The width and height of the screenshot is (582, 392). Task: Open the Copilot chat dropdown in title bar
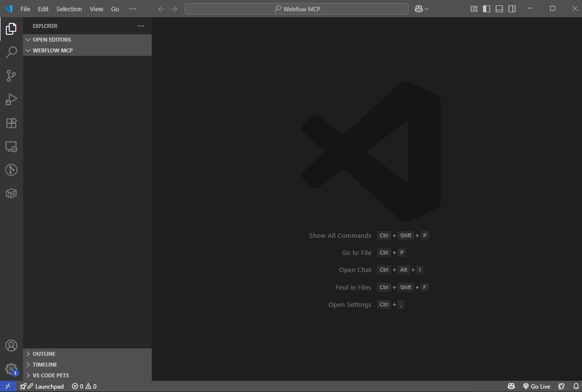pos(421,9)
